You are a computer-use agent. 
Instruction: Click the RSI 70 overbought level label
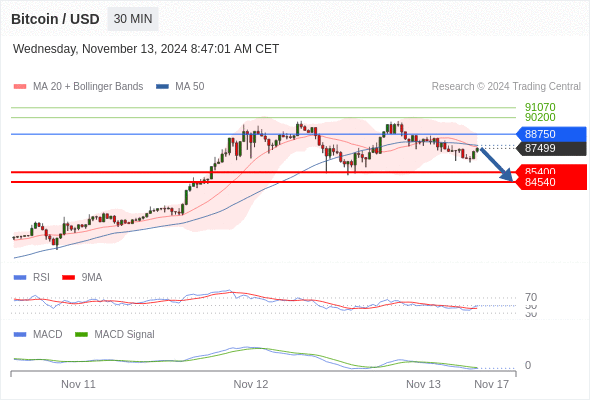[531, 297]
